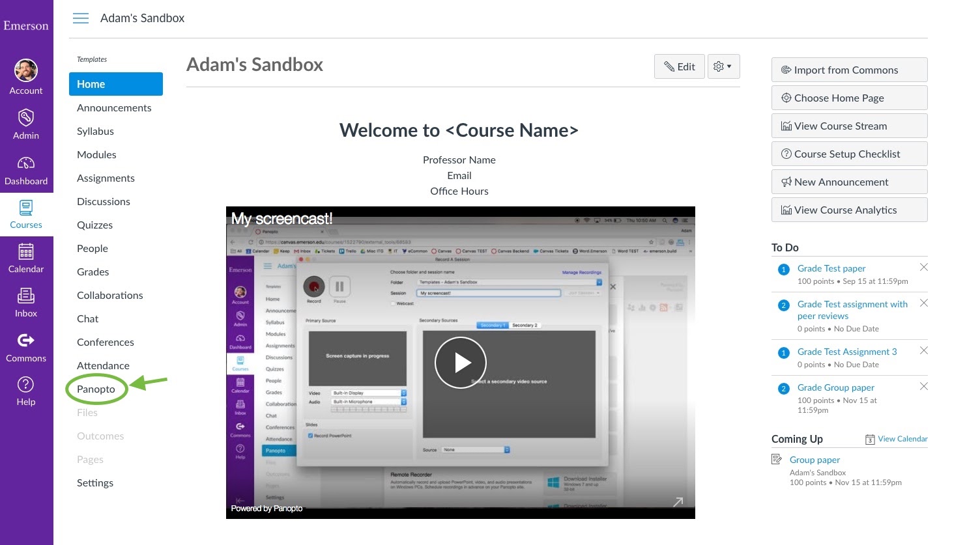Click the Powered by Panopto label
The width and height of the screenshot is (980, 545).
[267, 509]
